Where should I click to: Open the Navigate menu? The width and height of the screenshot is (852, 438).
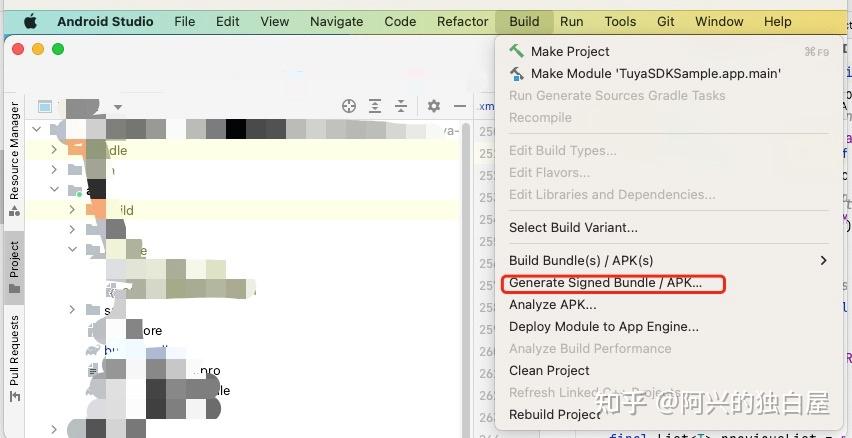coord(336,22)
